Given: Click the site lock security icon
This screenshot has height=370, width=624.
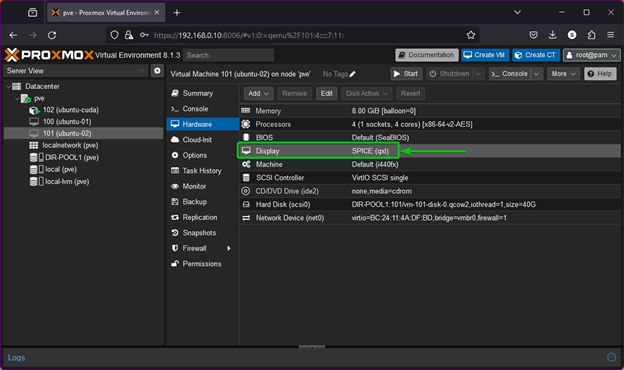Looking at the screenshot, I should (129, 35).
